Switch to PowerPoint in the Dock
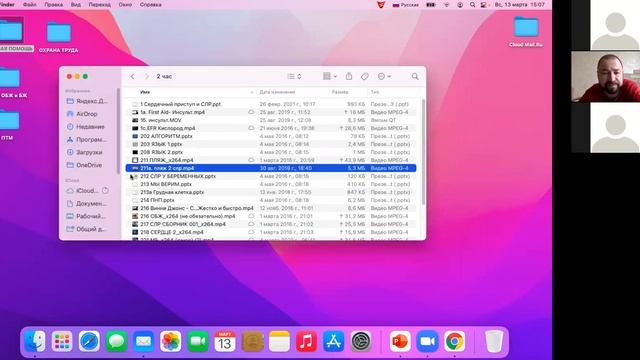 tap(400, 341)
